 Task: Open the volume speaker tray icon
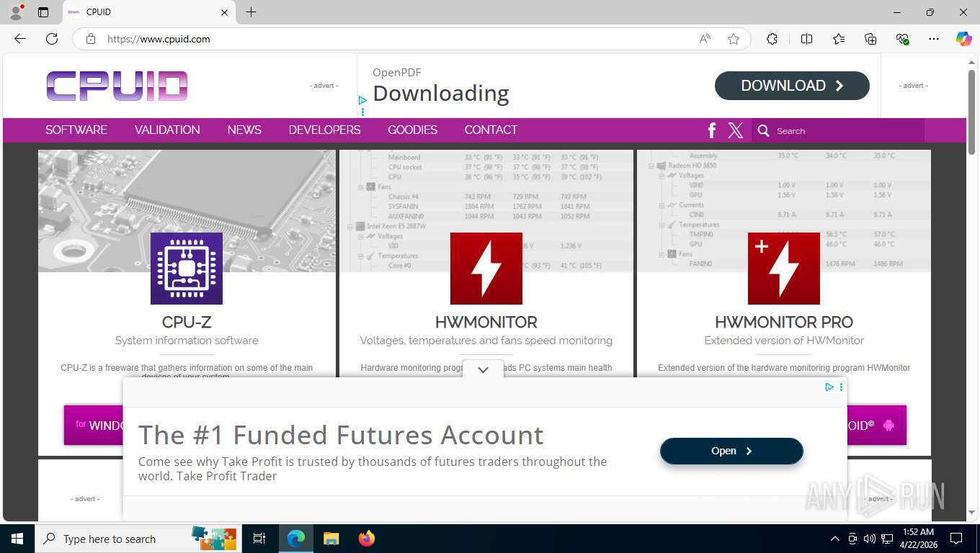[x=870, y=539]
